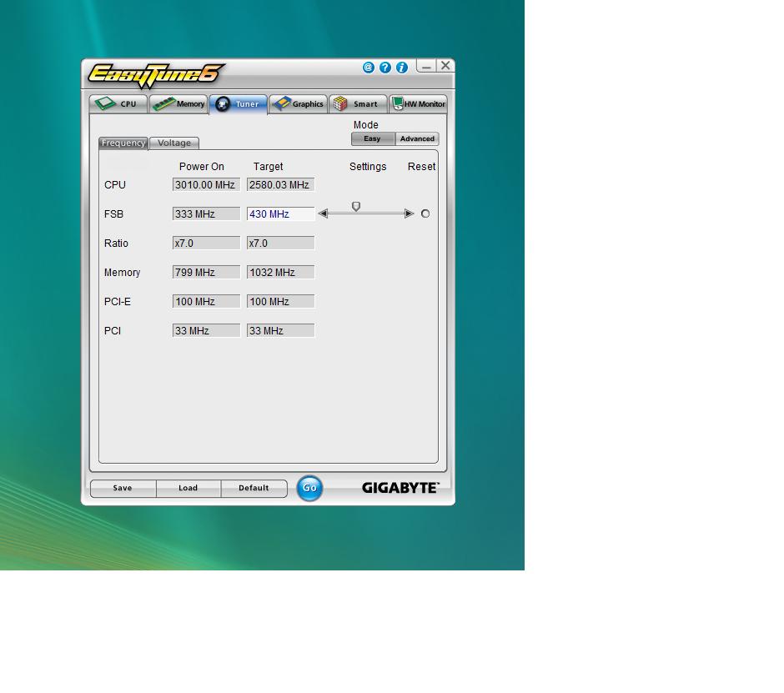This screenshot has height=693, width=784.
Task: Apply settings with the Go button
Action: tap(309, 488)
